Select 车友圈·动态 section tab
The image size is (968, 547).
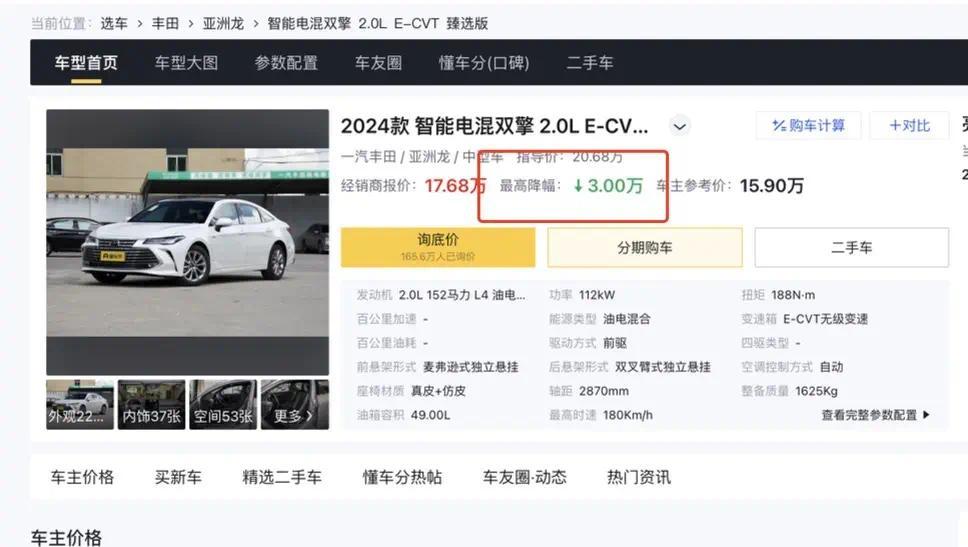[525, 477]
